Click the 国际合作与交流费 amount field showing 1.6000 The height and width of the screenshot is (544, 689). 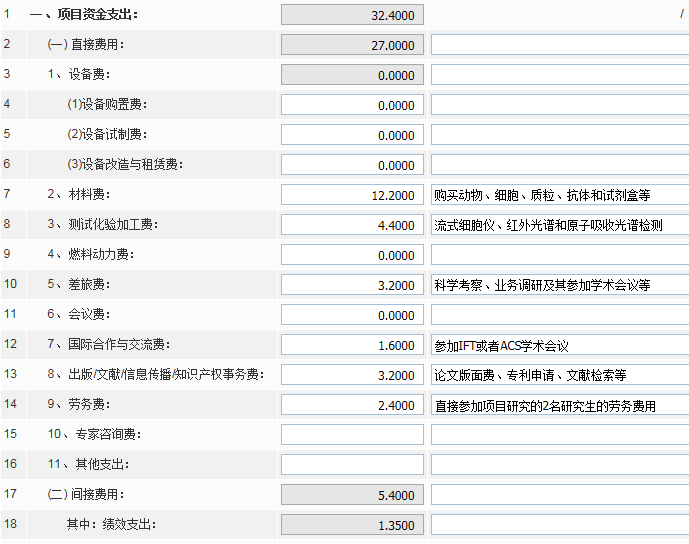pos(352,345)
